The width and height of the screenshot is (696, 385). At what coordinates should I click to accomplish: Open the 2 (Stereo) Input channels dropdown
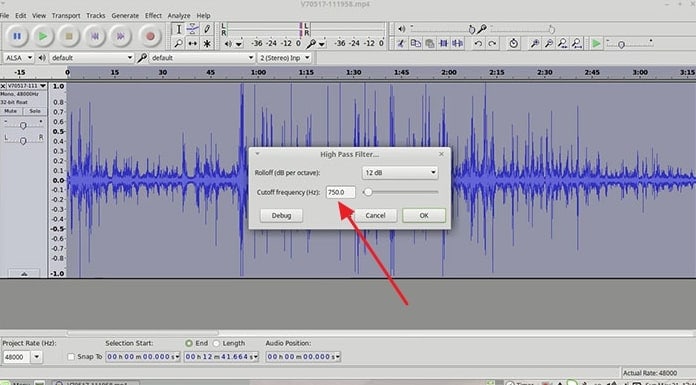(x=285, y=58)
